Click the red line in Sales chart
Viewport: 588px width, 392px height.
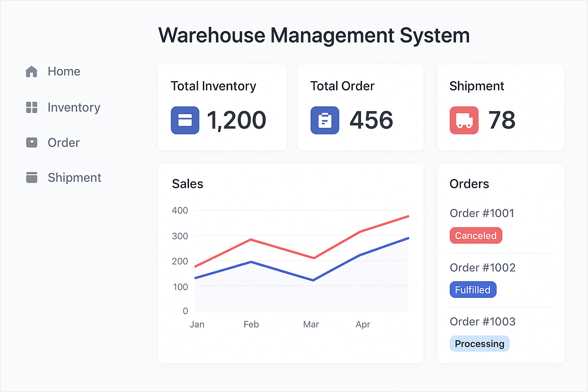point(282,249)
